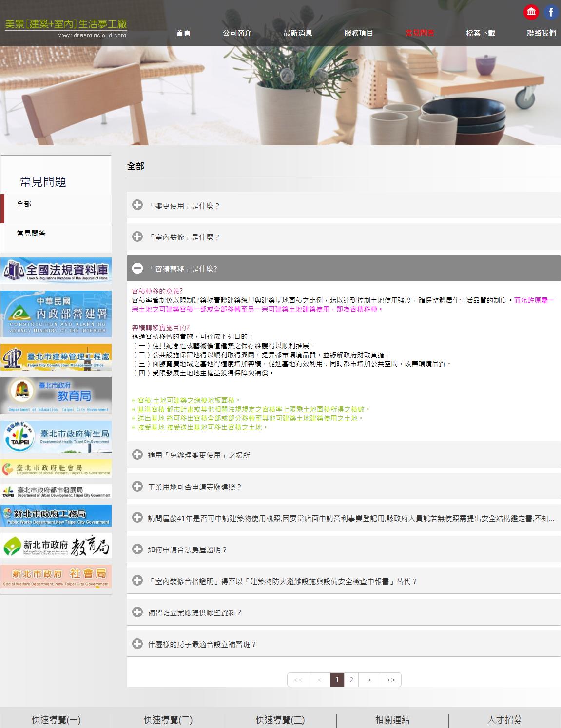This screenshot has height=728, width=561.
Task: Open the 全國法規資料庫 banner link
Action: coord(56,271)
